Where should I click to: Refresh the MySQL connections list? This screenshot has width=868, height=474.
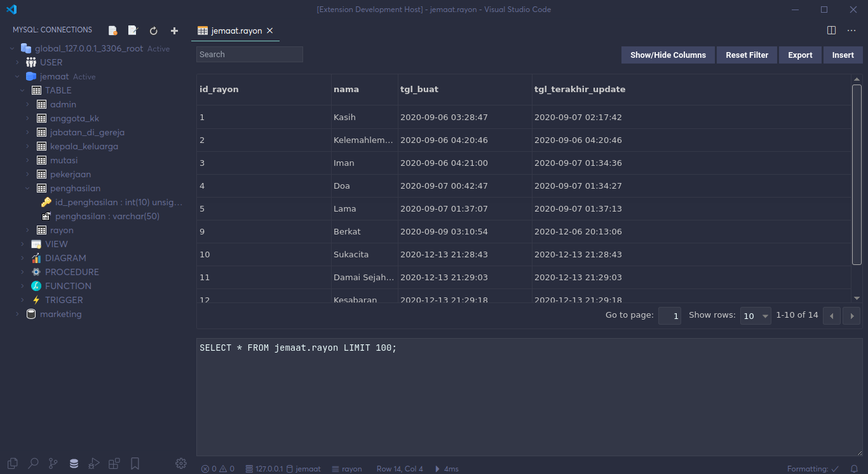153,30
